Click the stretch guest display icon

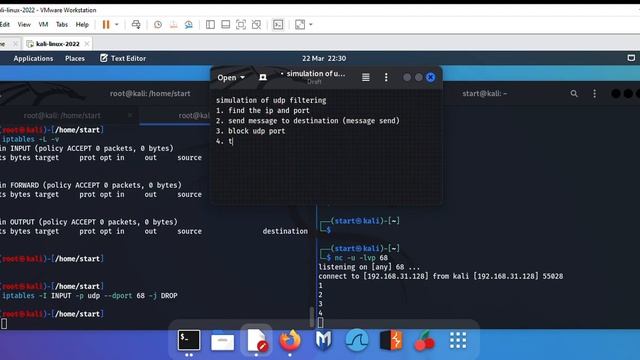[300, 25]
